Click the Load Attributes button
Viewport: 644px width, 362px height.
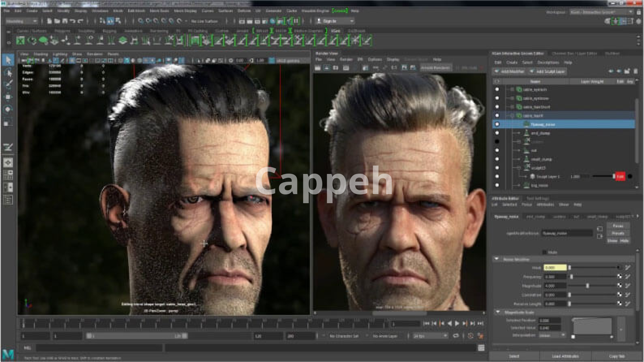tap(565, 356)
